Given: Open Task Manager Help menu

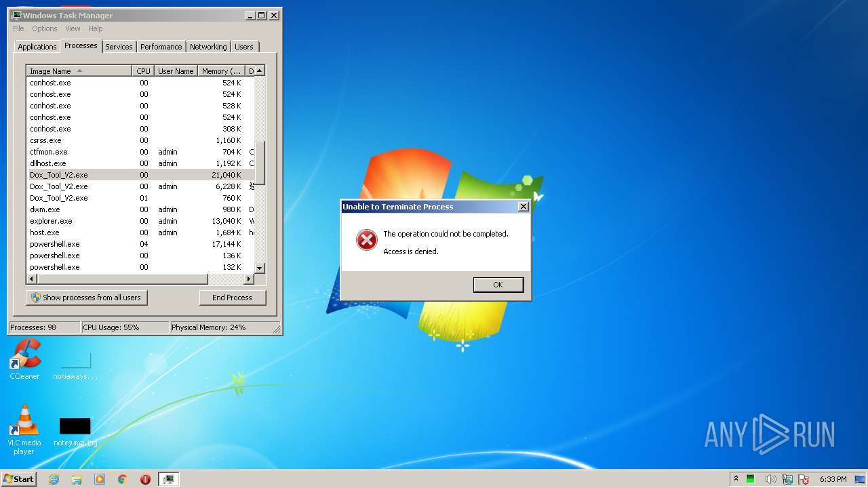Looking at the screenshot, I should pos(95,28).
